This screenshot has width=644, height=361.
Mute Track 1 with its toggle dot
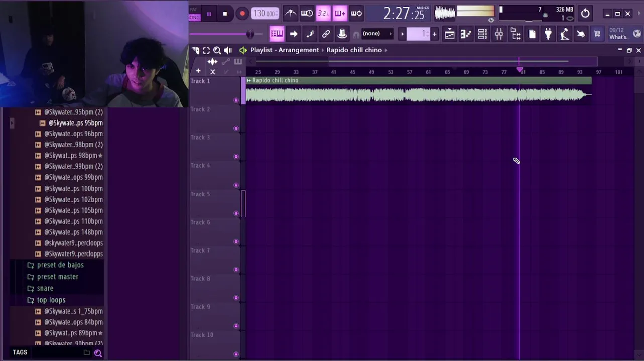(x=236, y=100)
